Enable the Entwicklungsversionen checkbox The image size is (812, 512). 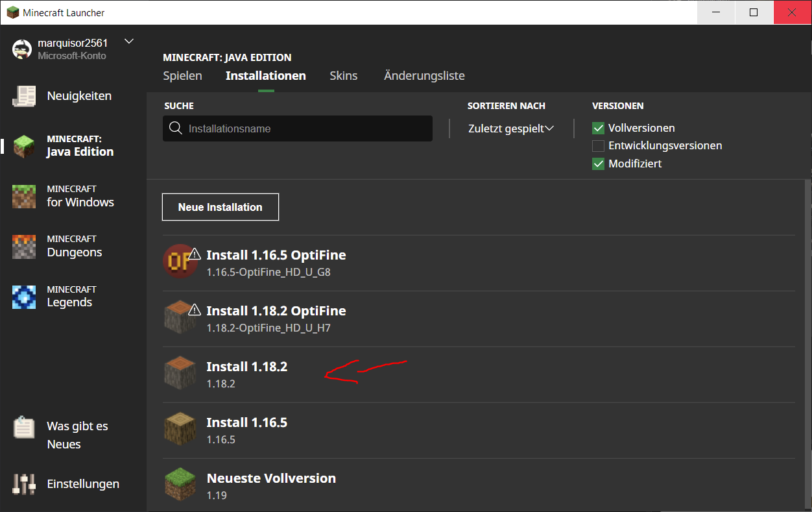[599, 146]
